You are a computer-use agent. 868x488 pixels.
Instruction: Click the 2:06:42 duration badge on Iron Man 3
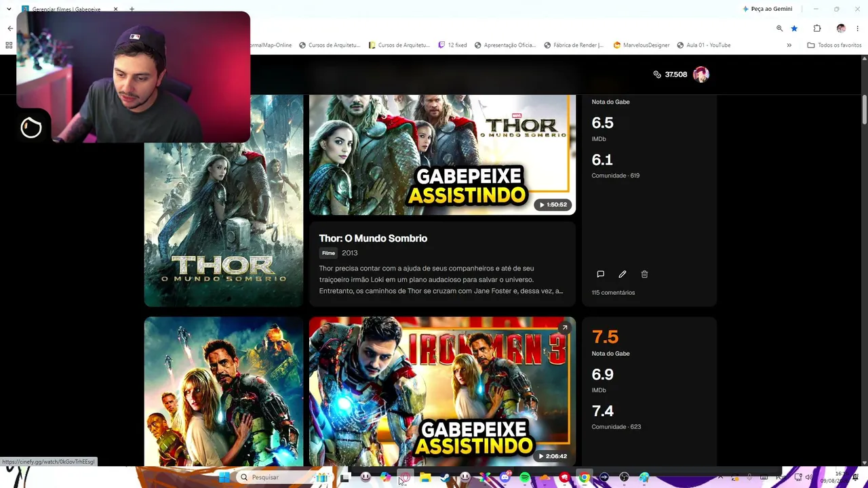(553, 456)
